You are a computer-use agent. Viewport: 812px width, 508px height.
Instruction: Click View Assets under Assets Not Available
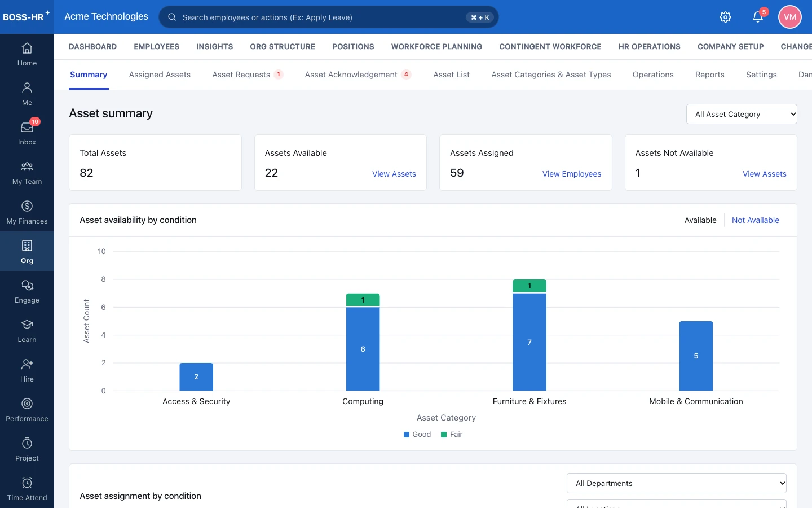(x=765, y=174)
